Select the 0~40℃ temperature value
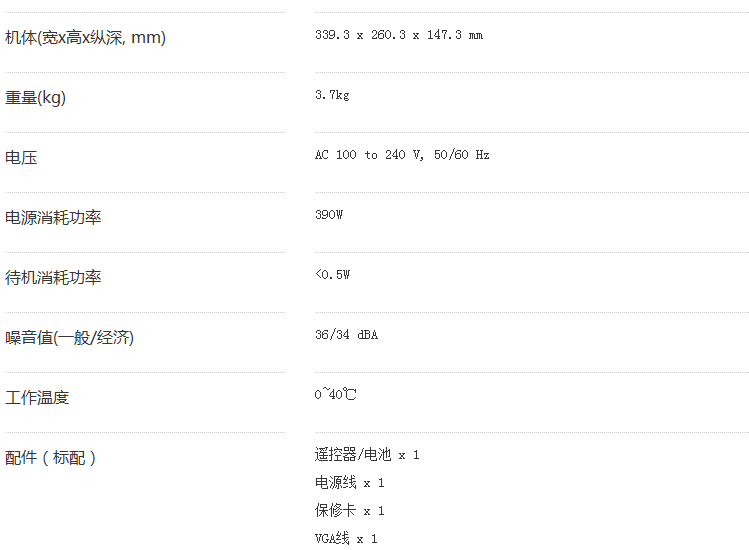749x550 pixels. coord(335,395)
